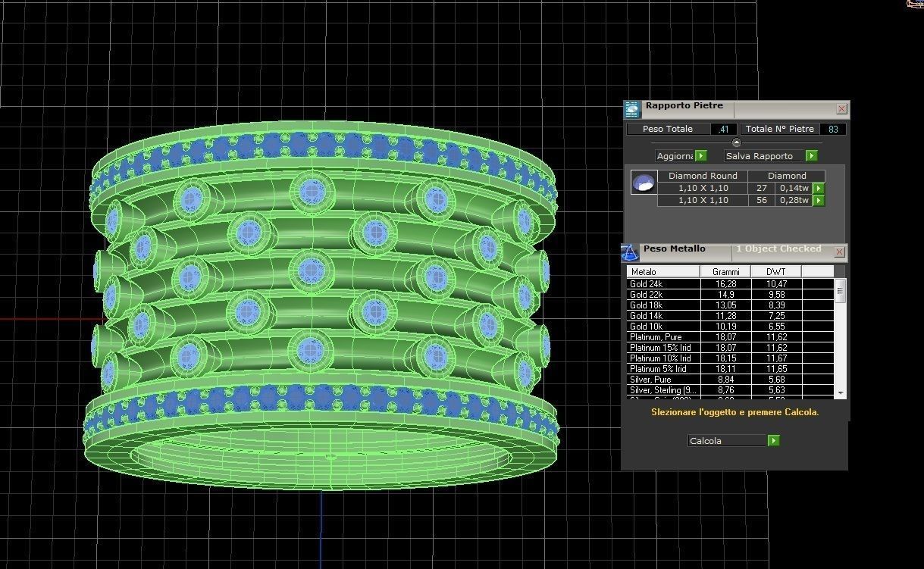Select the Gold 18k row
The image size is (924, 569).
[731, 305]
